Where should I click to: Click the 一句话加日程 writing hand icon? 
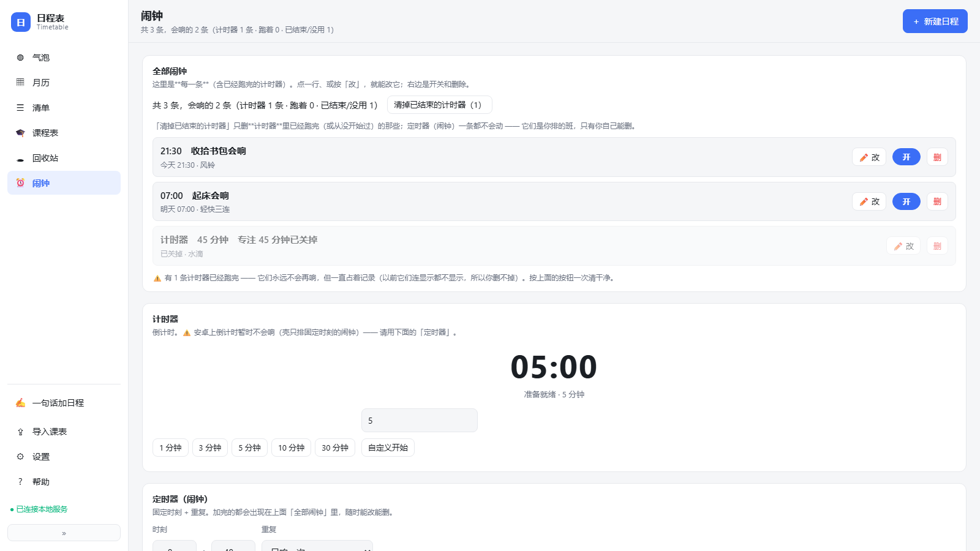pyautogui.click(x=20, y=403)
